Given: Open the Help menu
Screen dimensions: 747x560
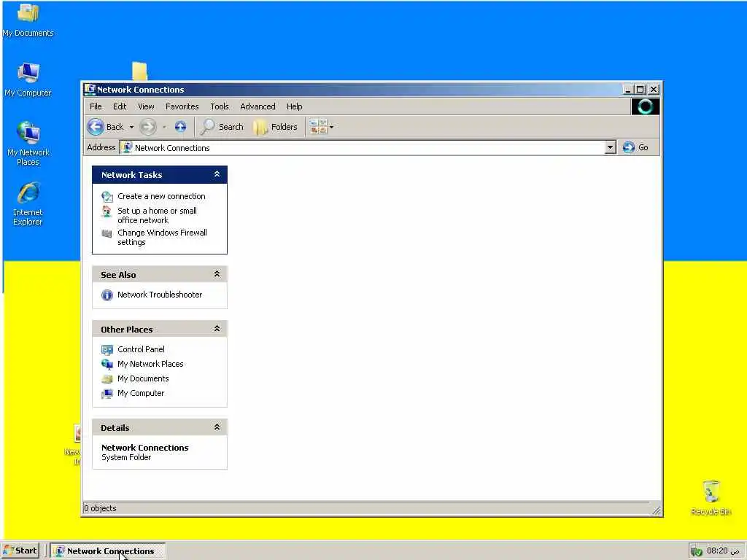Looking at the screenshot, I should (x=295, y=106).
